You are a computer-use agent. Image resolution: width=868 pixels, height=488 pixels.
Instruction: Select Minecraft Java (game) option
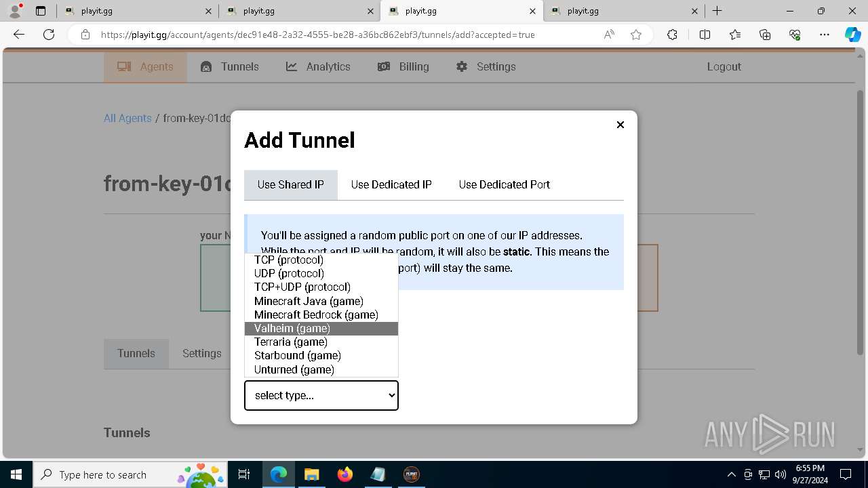pyautogui.click(x=321, y=301)
